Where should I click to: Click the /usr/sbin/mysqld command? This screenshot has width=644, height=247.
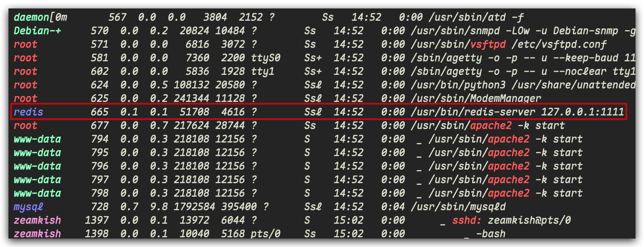tap(458, 207)
